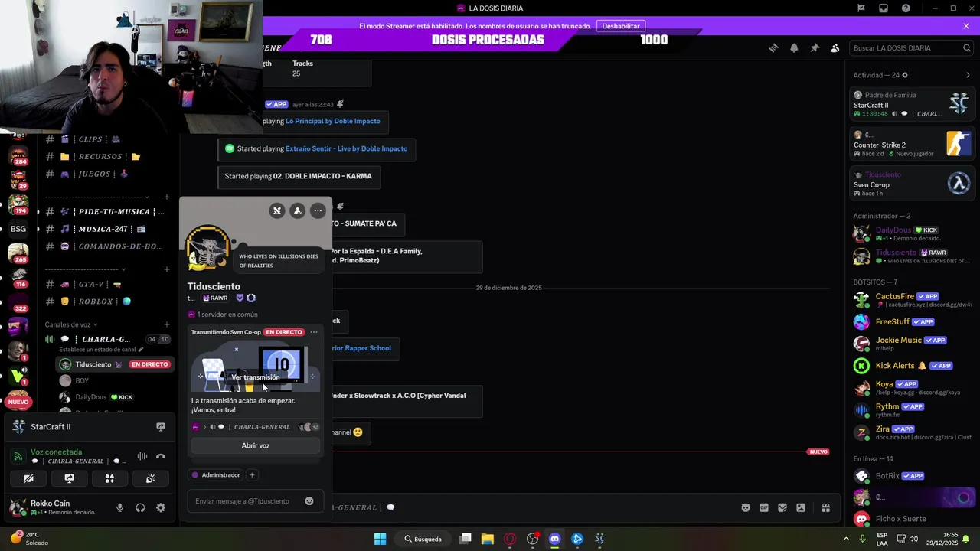Click 1 servidor en común text
980x551 pixels.
pos(227,315)
